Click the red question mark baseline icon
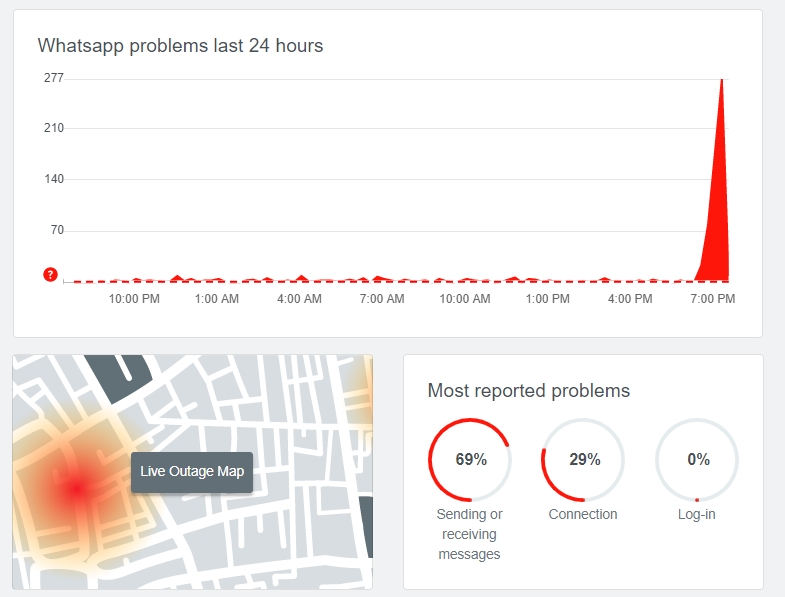Image resolution: width=785 pixels, height=597 pixels. pyautogui.click(x=50, y=275)
